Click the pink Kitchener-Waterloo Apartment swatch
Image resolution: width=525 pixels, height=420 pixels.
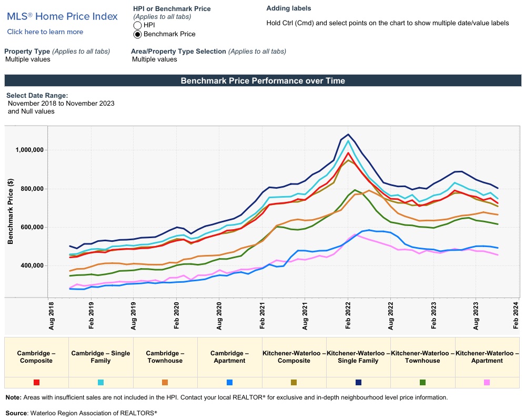[x=487, y=383]
